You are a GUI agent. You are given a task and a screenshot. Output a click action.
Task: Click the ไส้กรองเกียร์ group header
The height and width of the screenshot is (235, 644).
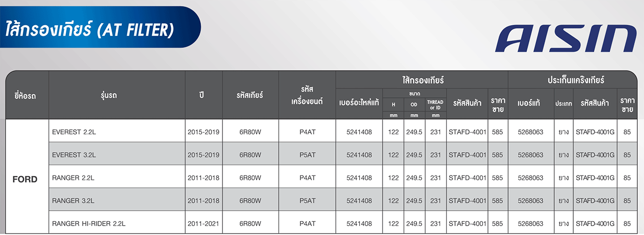422,79
